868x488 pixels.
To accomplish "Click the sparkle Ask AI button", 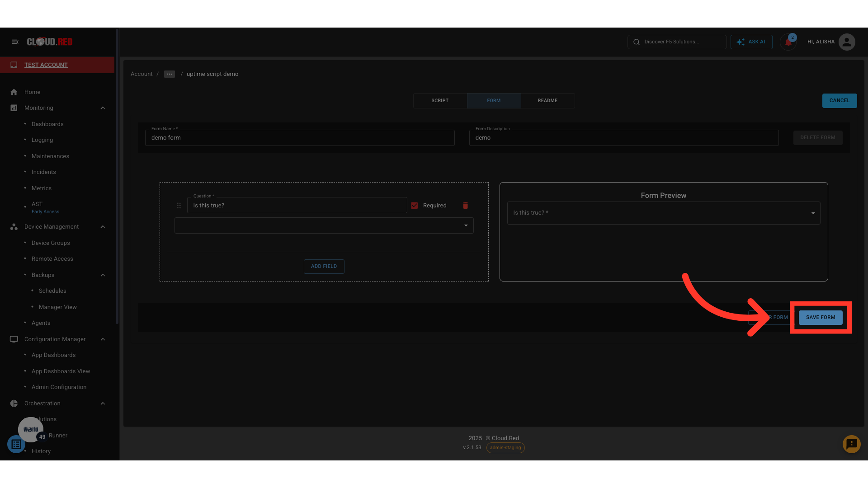I will point(751,42).
